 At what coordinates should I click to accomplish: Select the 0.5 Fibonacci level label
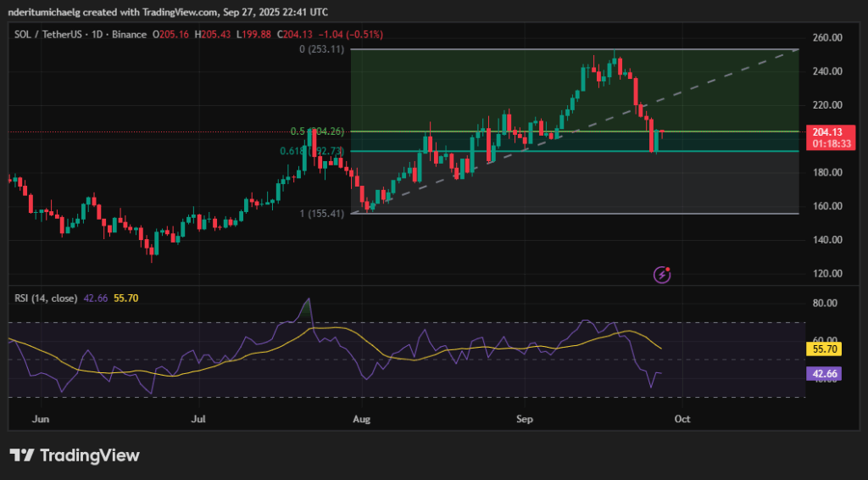pos(317,131)
